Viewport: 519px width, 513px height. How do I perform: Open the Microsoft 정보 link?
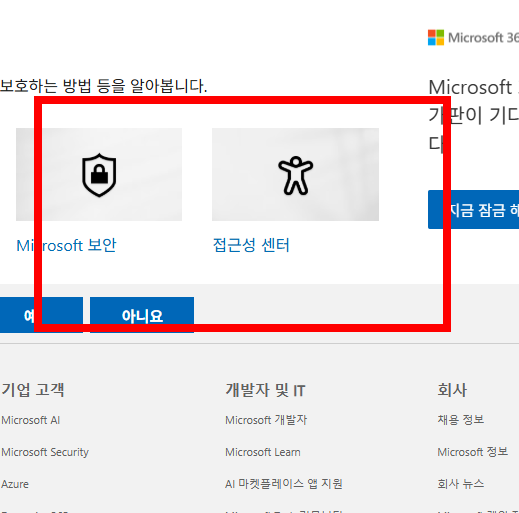(473, 452)
